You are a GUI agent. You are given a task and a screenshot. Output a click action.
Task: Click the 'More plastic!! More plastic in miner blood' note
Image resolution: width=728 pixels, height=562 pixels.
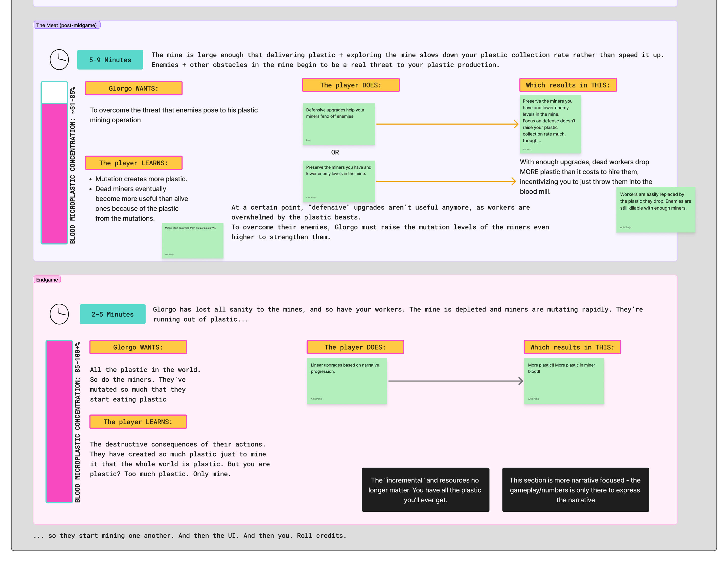coord(564,381)
